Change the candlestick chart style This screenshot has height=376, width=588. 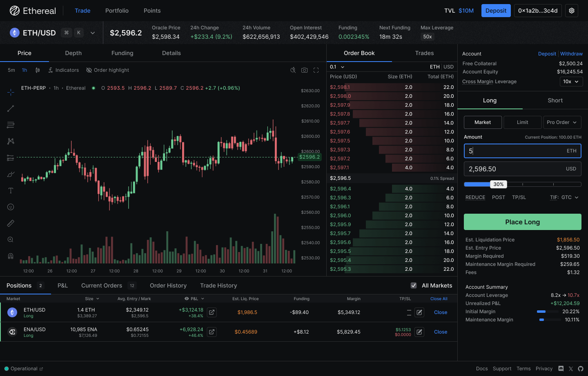38,70
